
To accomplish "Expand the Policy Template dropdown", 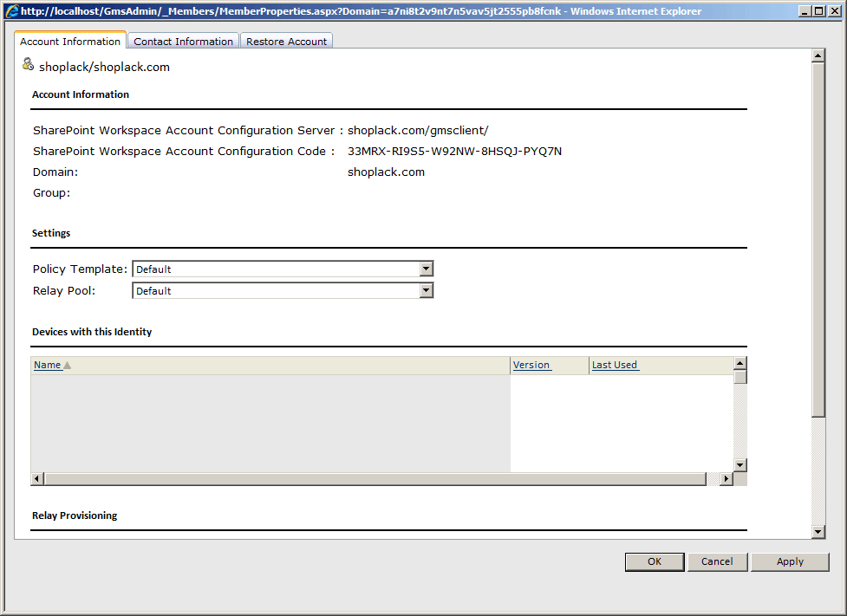I will (x=427, y=269).
